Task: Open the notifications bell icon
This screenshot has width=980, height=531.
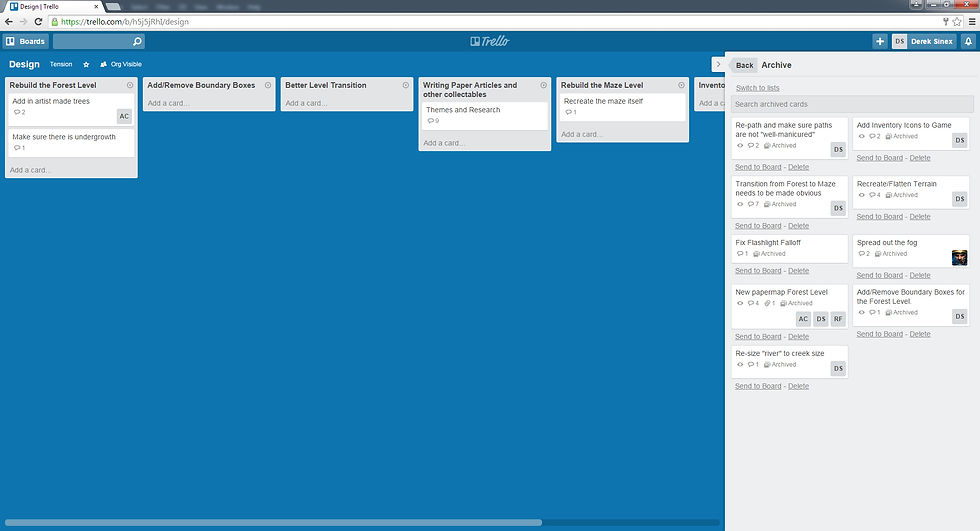Action: [x=968, y=41]
